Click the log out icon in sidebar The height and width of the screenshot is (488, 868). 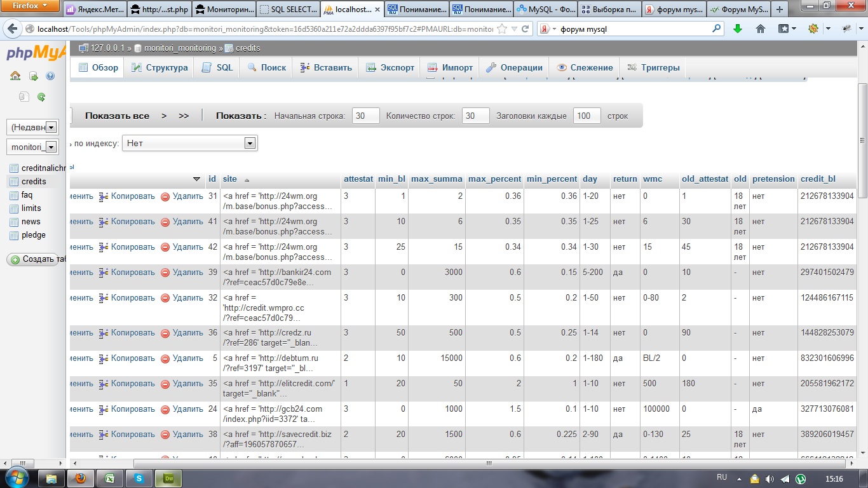(x=33, y=76)
